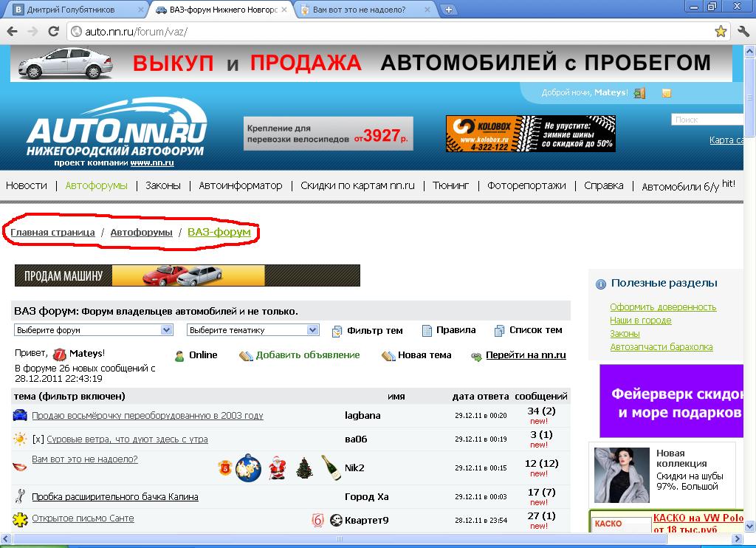This screenshot has height=548, width=756.
Task: Click the Правила document icon
Action: pos(427,330)
